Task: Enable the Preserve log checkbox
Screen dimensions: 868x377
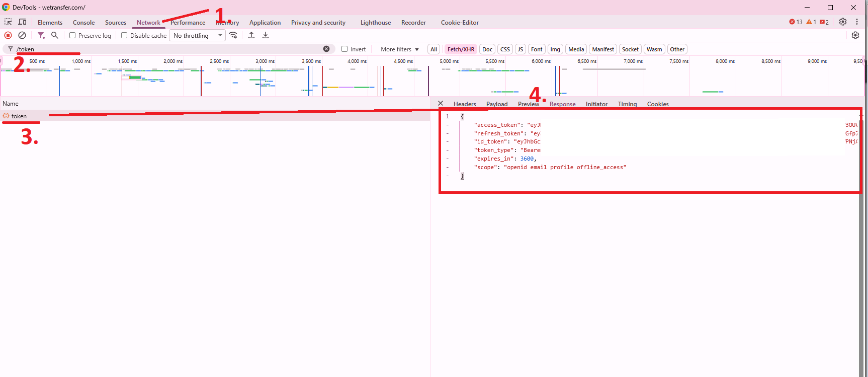Action: coord(72,35)
